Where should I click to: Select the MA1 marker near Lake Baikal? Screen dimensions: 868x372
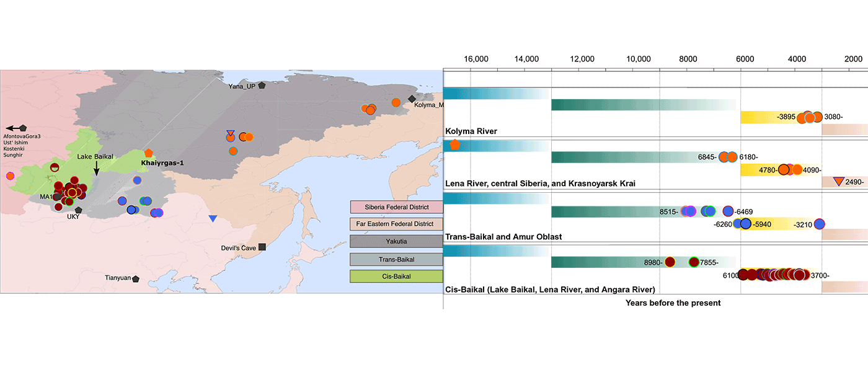pyautogui.click(x=57, y=198)
